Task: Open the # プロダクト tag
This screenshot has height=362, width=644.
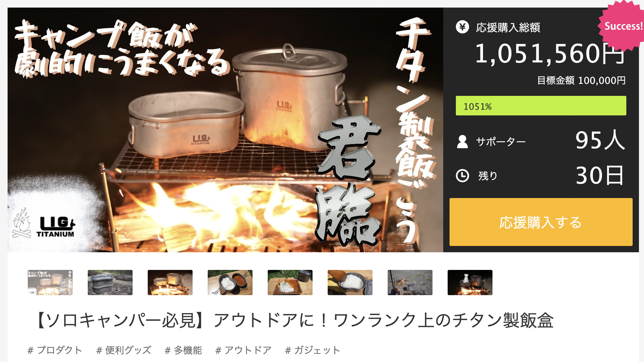Action: pos(55,350)
